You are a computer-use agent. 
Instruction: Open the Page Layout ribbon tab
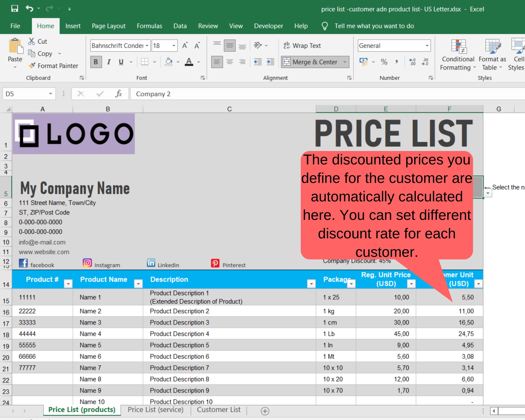tap(109, 26)
